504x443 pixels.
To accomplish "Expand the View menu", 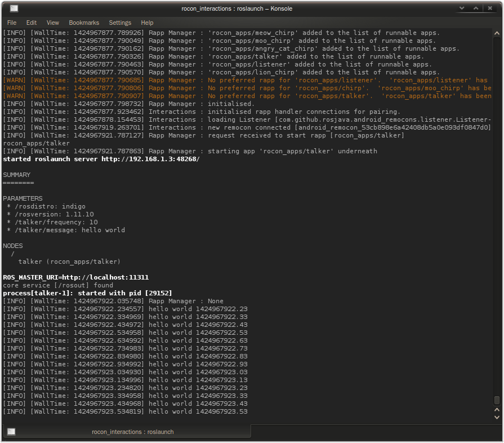I will (53, 23).
